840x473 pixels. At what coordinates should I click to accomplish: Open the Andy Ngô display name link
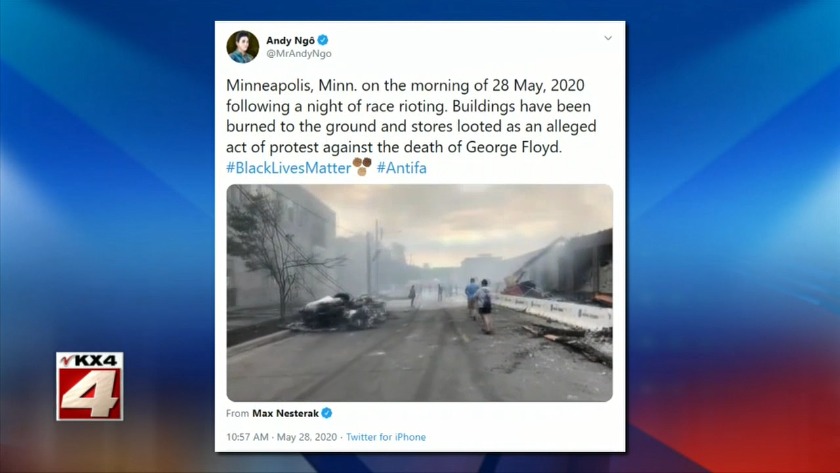click(290, 41)
